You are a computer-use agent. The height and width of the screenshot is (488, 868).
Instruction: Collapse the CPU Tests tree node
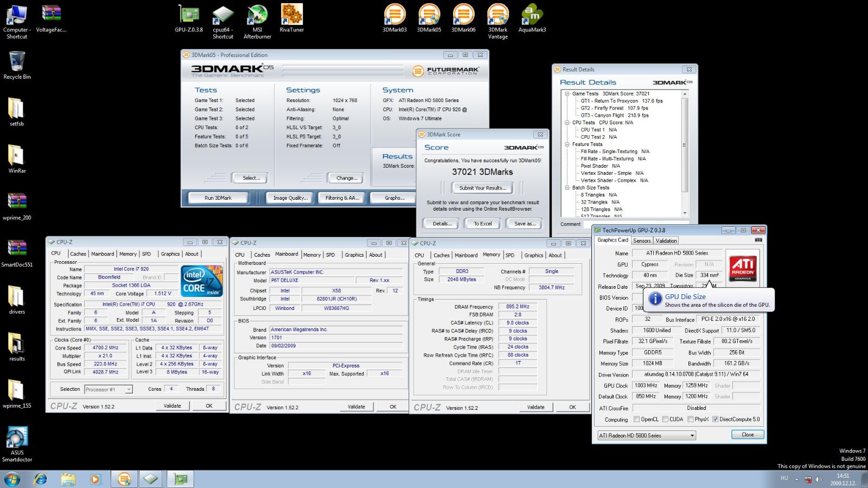[567, 123]
